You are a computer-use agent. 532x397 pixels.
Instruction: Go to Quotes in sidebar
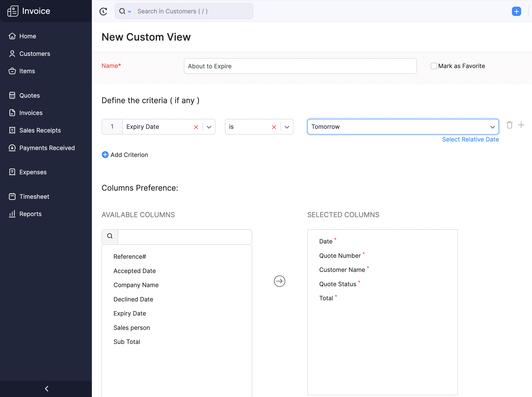pyautogui.click(x=30, y=96)
